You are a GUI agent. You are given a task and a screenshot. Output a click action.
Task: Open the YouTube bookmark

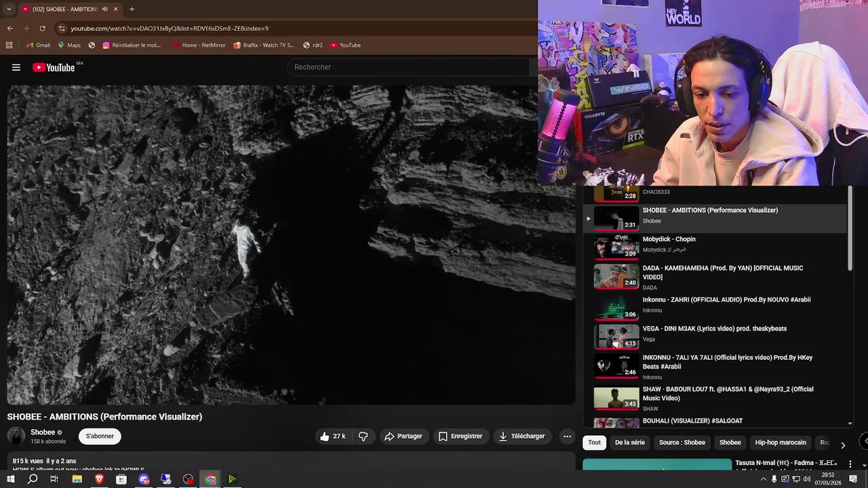coord(345,45)
